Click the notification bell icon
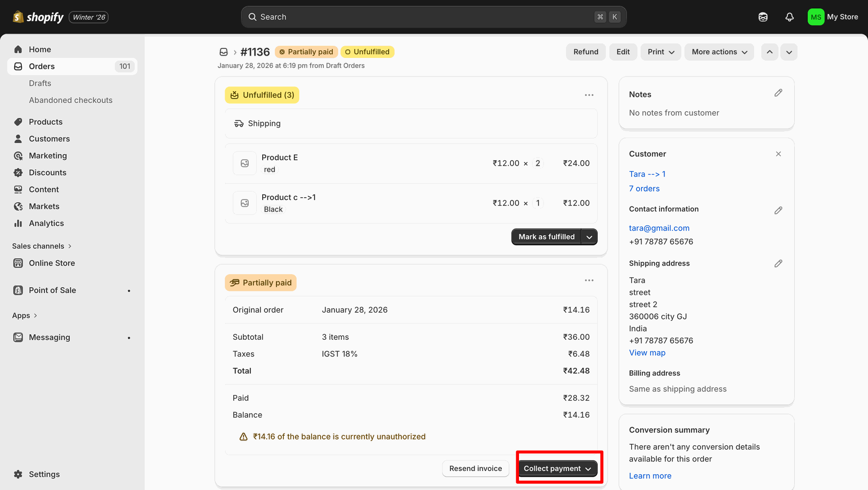868x490 pixels. pyautogui.click(x=789, y=17)
